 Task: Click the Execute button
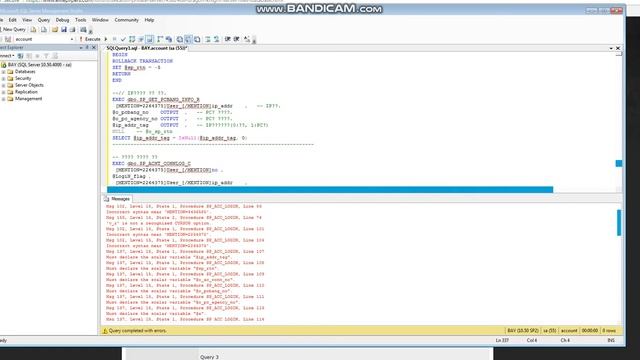tap(90, 39)
